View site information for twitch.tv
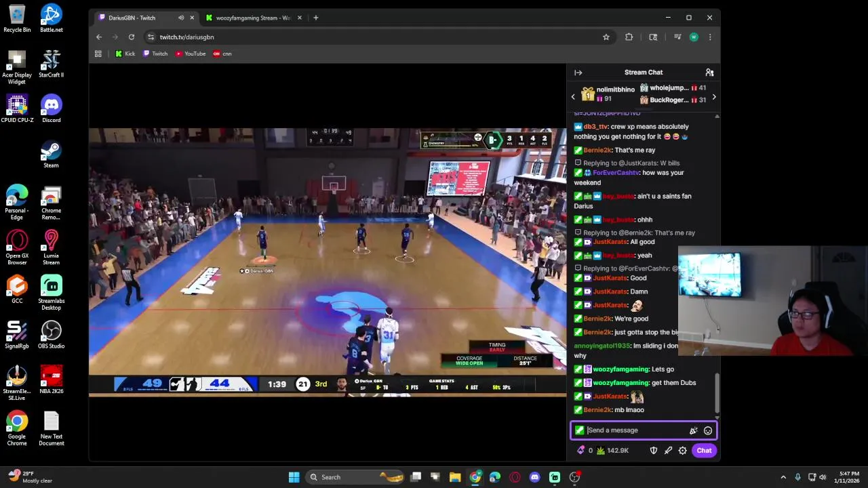The image size is (868, 488). tap(151, 37)
